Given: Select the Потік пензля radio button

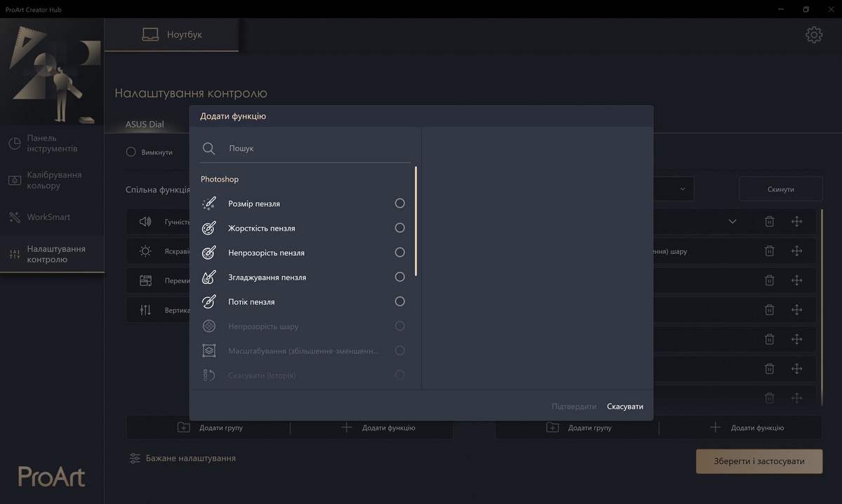Looking at the screenshot, I should [x=400, y=301].
